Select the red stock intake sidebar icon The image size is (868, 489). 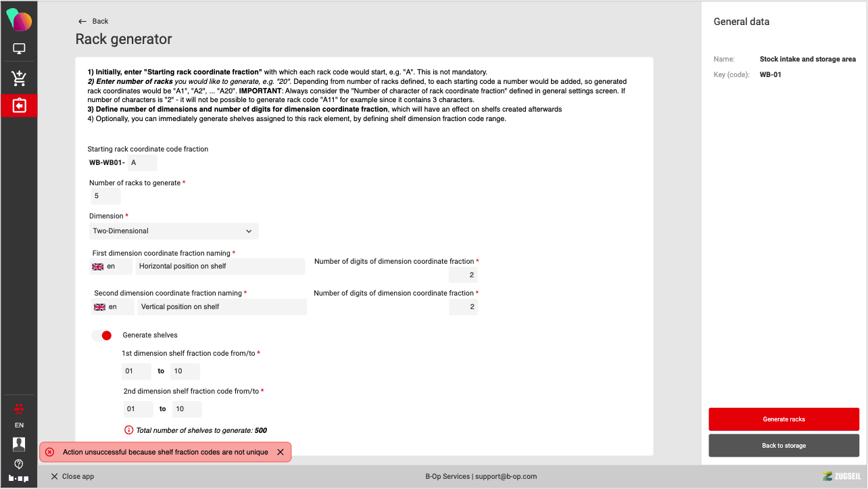(19, 106)
